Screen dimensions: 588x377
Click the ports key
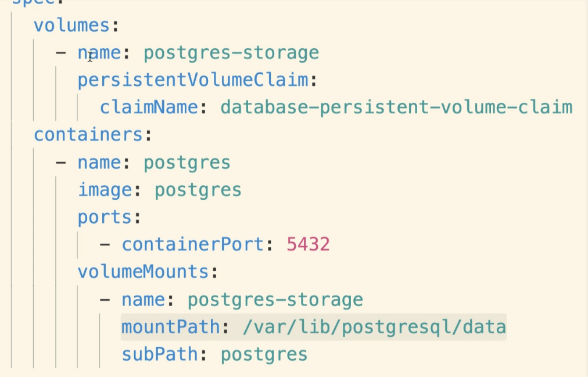(x=105, y=217)
